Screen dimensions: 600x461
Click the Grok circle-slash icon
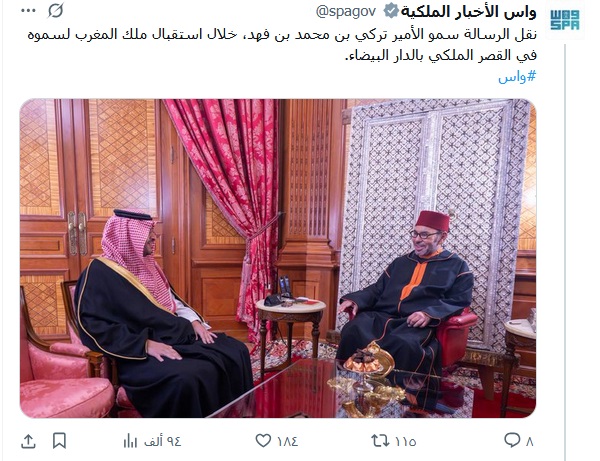pyautogui.click(x=55, y=11)
